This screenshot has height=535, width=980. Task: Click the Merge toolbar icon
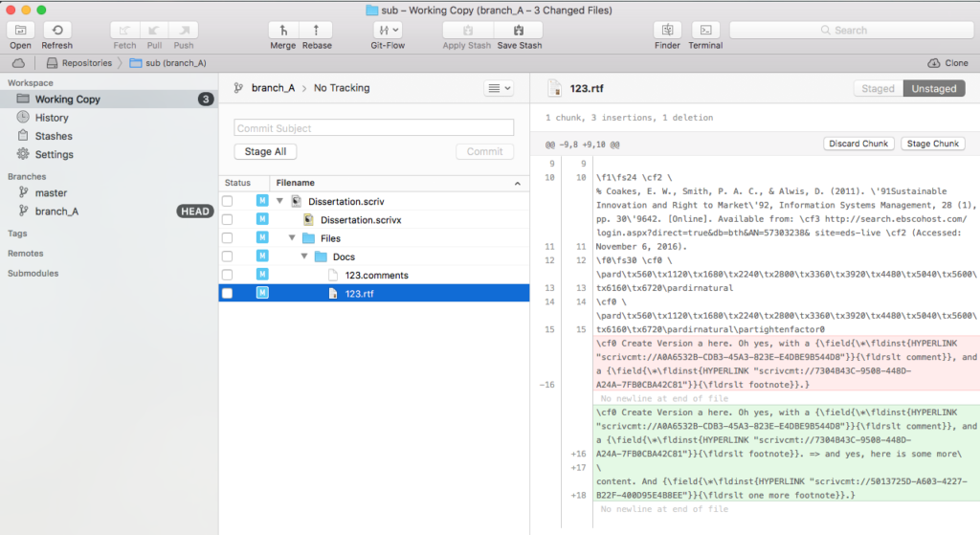point(282,31)
